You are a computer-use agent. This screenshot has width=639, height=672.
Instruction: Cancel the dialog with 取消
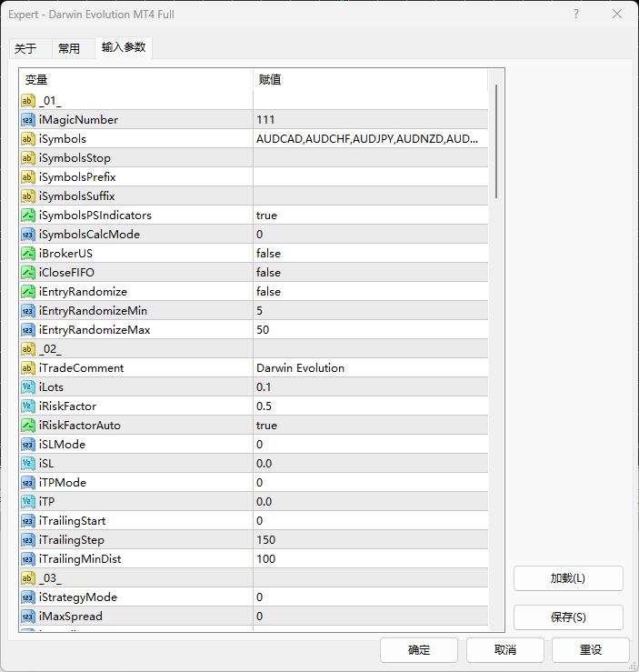coord(505,649)
